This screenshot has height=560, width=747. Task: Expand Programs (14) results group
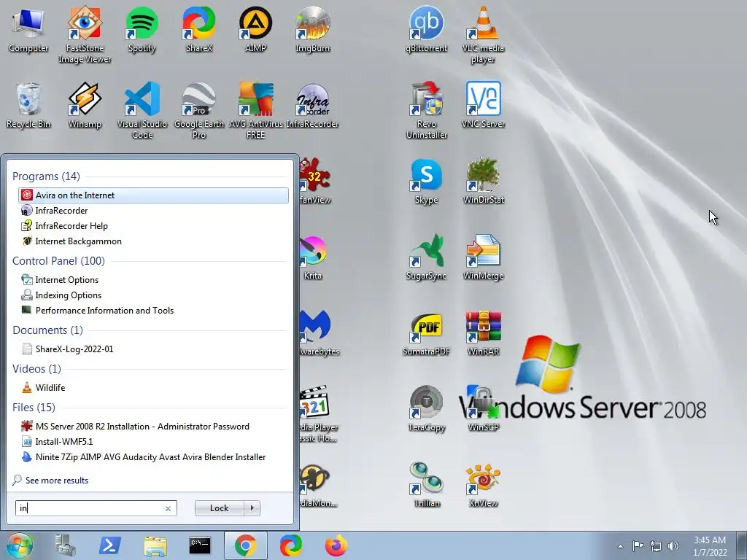point(46,176)
